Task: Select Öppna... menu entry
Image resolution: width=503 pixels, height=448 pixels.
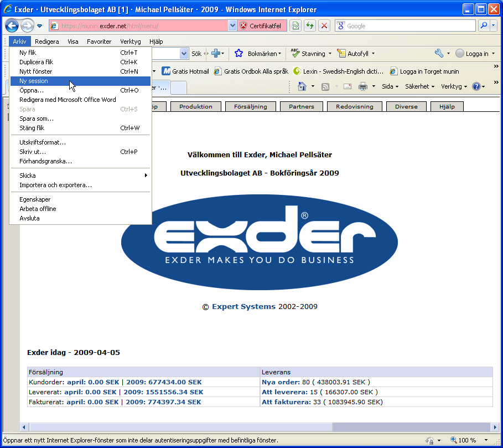Action: pos(81,90)
